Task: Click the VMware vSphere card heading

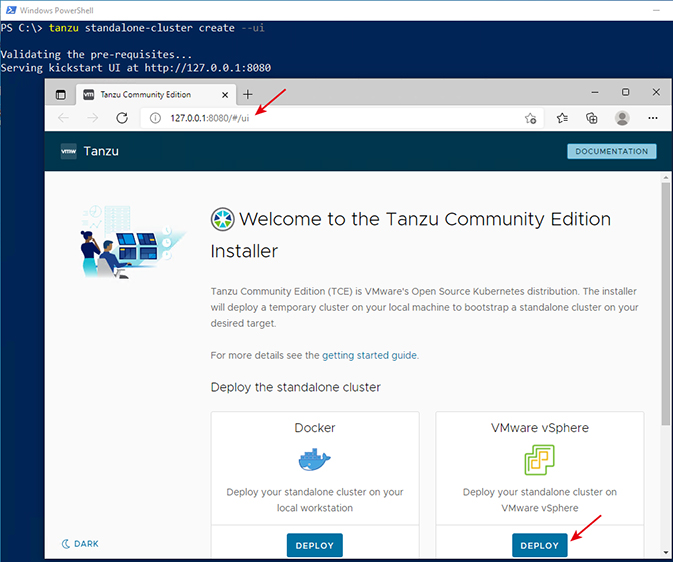Action: pyautogui.click(x=540, y=428)
